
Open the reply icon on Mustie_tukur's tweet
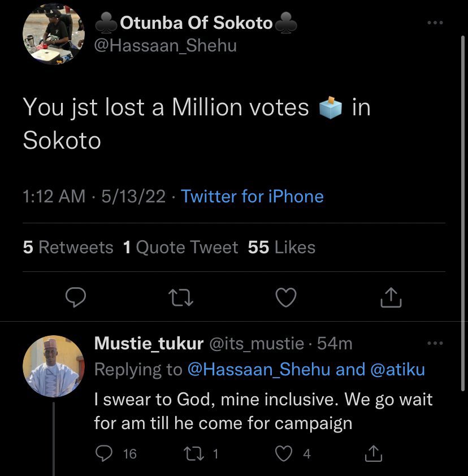point(104,453)
